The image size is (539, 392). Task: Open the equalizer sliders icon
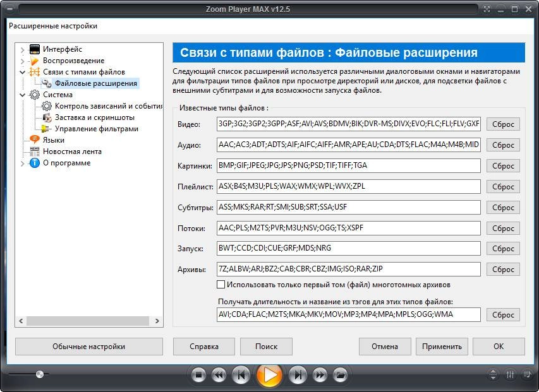[x=510, y=374]
